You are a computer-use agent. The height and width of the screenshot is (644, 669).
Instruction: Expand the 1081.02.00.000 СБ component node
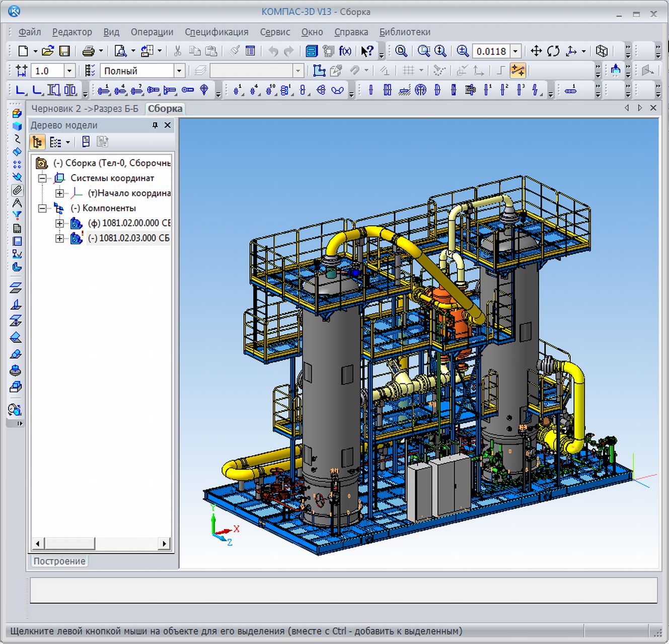tap(59, 223)
